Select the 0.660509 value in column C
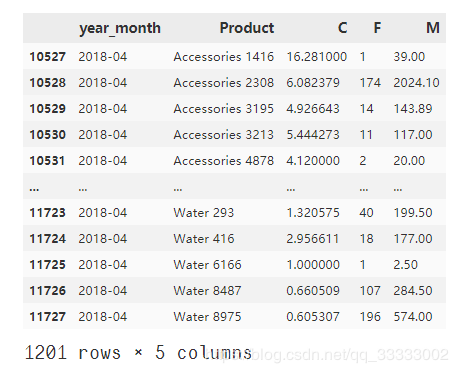The width and height of the screenshot is (458, 373). click(x=313, y=291)
